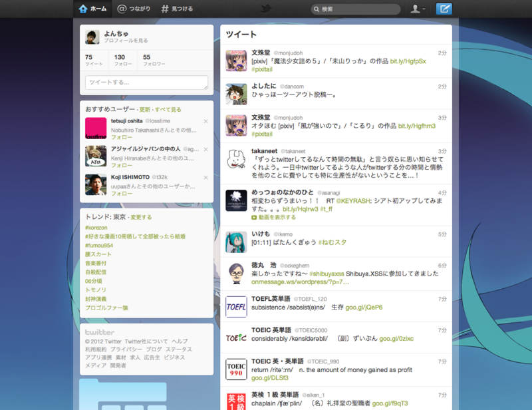Open the #korezon trending topic
This screenshot has height=410, width=532.
tap(97, 226)
